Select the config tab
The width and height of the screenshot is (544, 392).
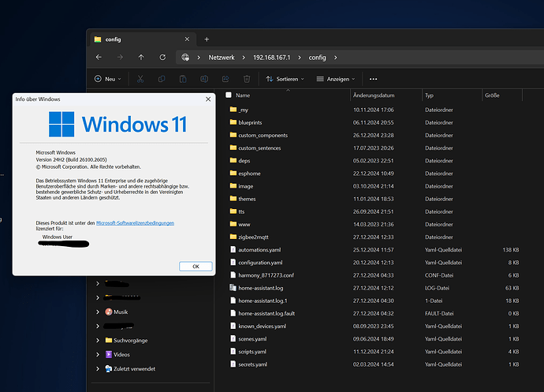coord(143,39)
